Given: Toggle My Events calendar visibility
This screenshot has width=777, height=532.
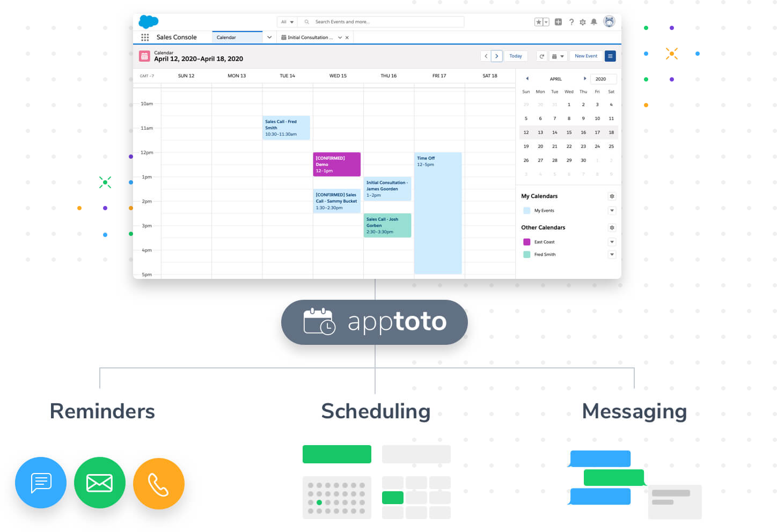Looking at the screenshot, I should coord(527,211).
